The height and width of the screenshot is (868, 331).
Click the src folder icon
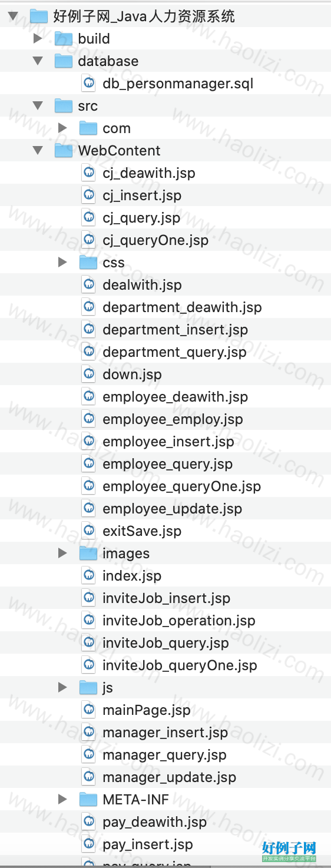tap(64, 106)
